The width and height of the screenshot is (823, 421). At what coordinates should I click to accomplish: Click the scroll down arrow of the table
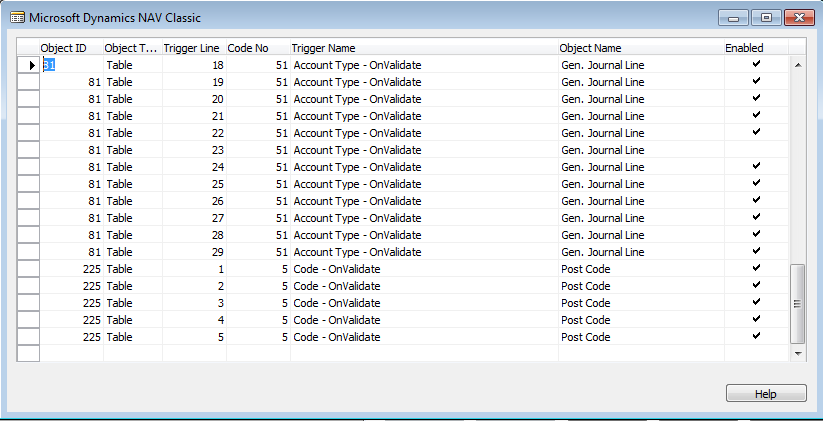(798, 353)
